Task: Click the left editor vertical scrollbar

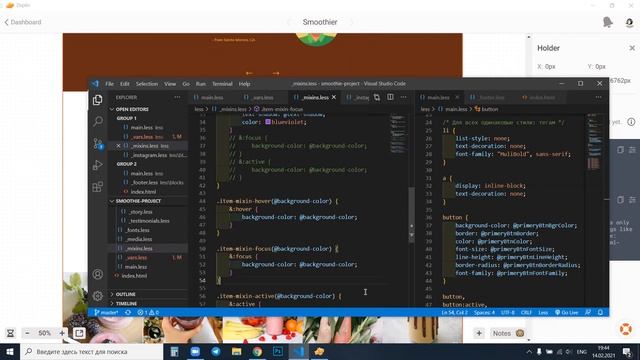Action: click(411, 215)
